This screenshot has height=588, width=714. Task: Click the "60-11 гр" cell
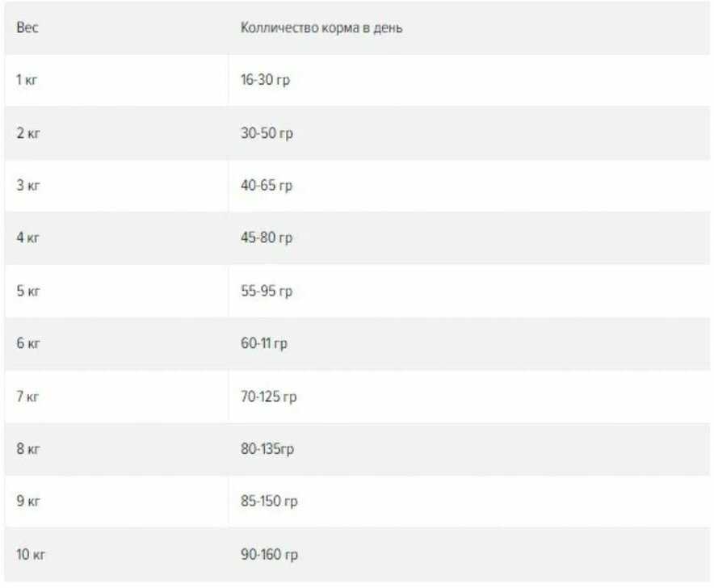[x=264, y=343]
